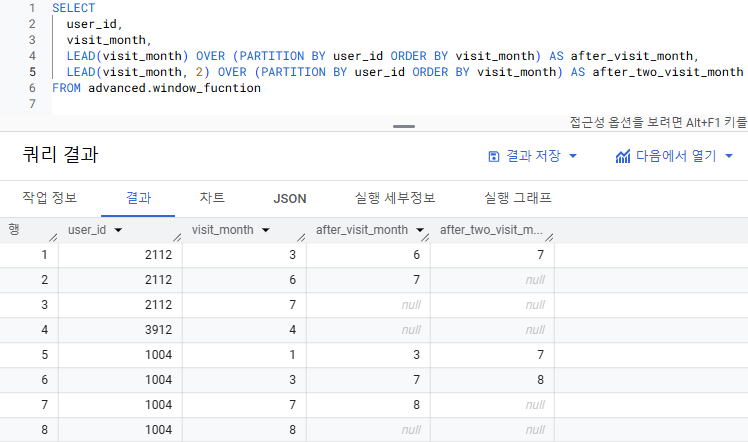Click visit_month value 4 in row 4

click(292, 329)
